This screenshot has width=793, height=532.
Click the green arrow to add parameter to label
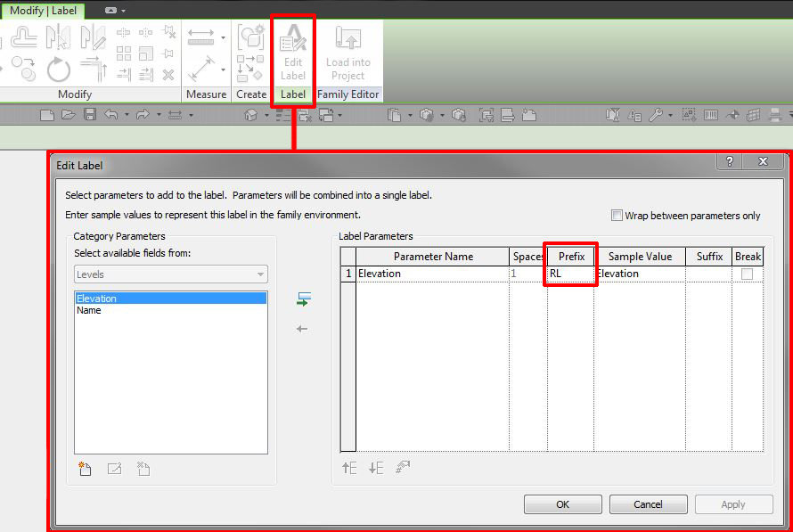pos(301,299)
